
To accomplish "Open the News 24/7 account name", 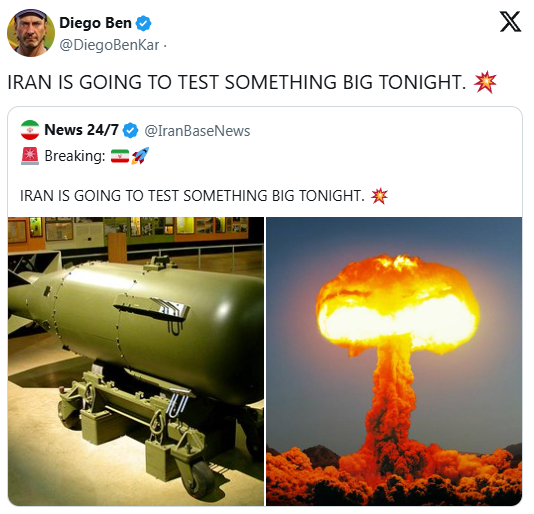I will [81, 130].
